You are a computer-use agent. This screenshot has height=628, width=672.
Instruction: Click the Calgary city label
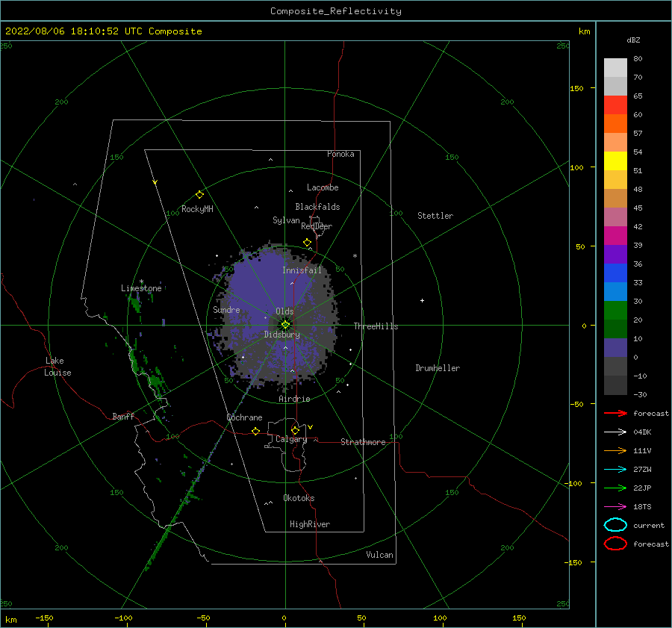pyautogui.click(x=291, y=439)
